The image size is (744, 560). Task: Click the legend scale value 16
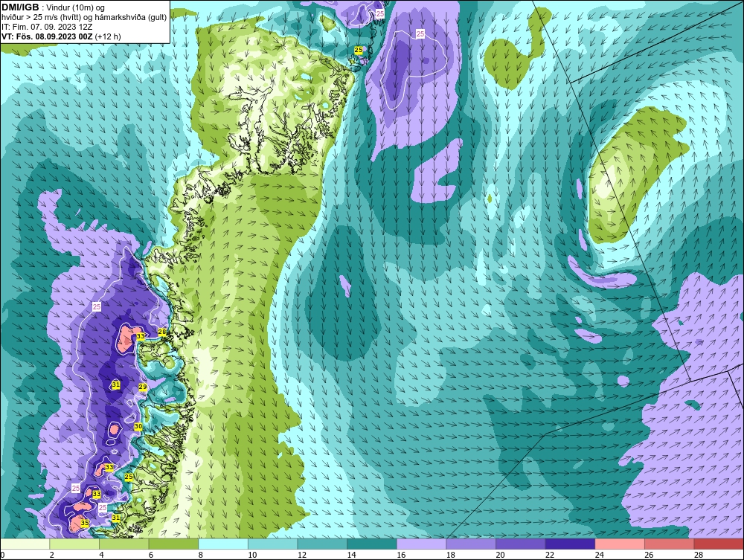tap(401, 555)
